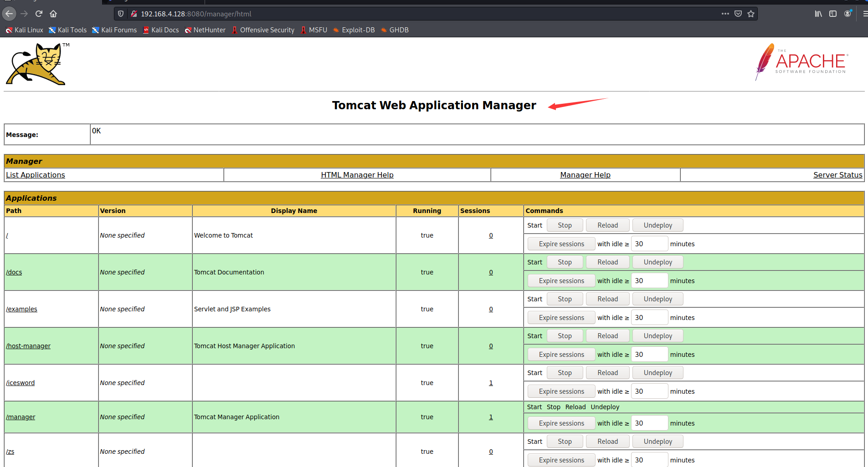Image resolution: width=868 pixels, height=467 pixels.
Task: Open the List Applications link
Action: tap(36, 175)
